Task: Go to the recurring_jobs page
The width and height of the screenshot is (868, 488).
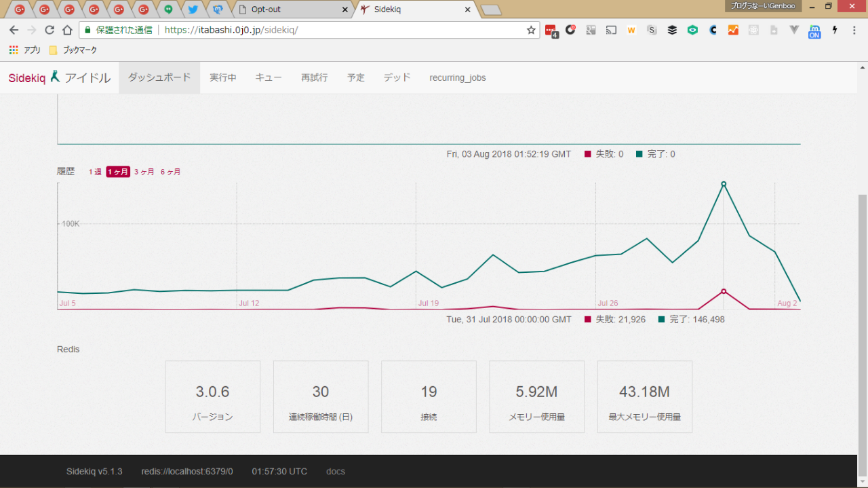Action: [x=457, y=77]
